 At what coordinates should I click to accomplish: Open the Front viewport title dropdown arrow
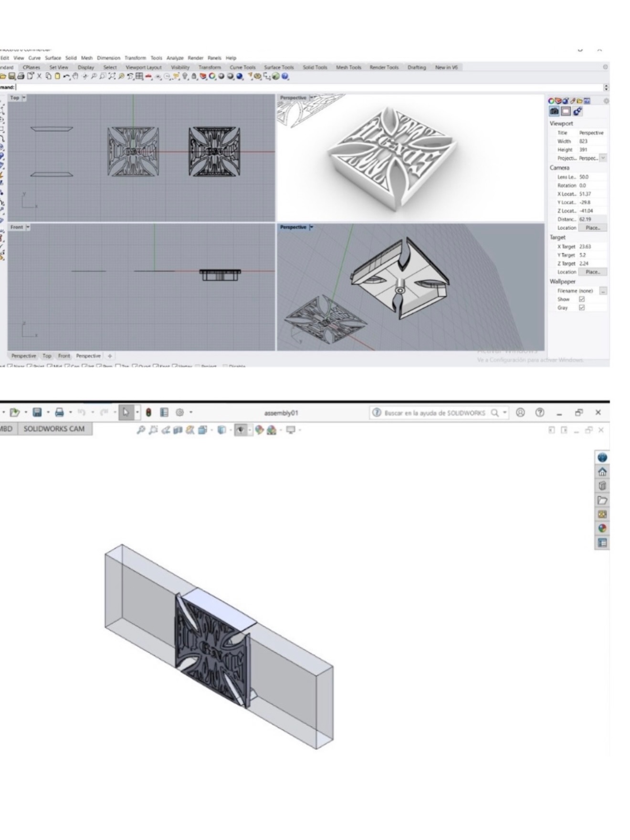(28, 227)
